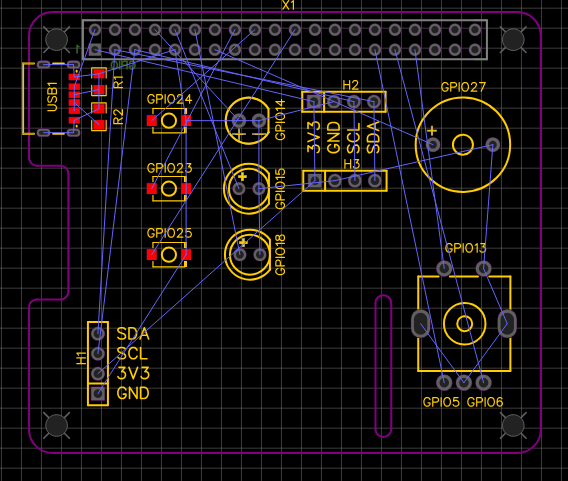
Task: Click the GND pad on header H1
Action: [x=98, y=393]
